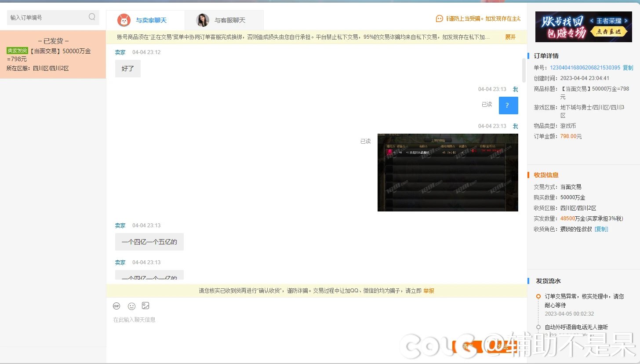This screenshot has width=640, height=364.
Task: Open the emoji smiley picker
Action: [x=131, y=306]
